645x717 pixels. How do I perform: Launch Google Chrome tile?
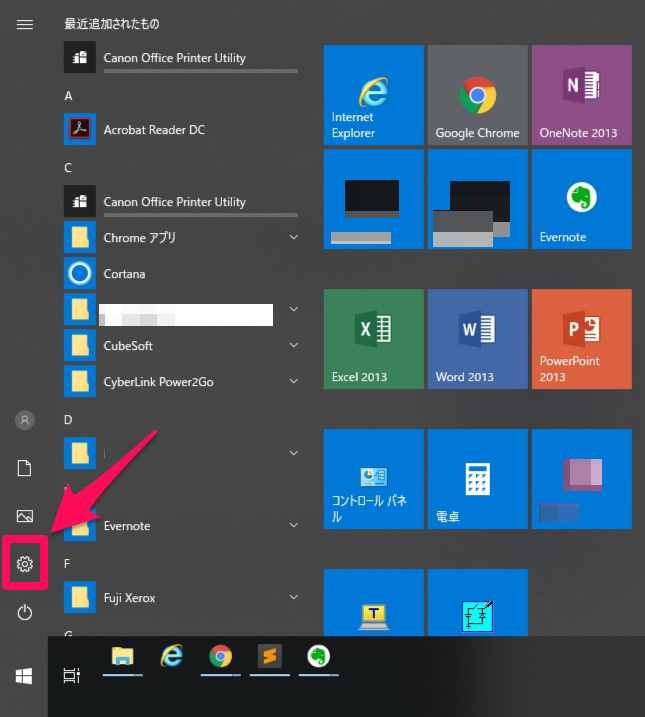477,95
